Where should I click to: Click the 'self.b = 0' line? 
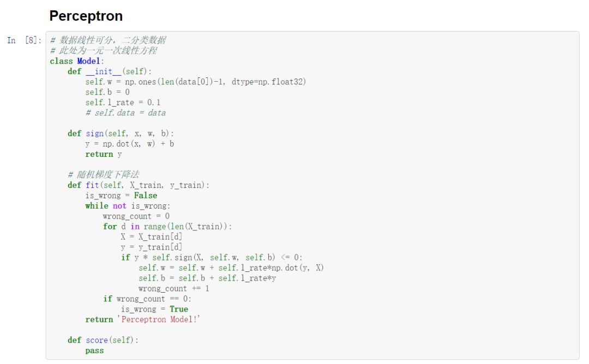coord(107,92)
